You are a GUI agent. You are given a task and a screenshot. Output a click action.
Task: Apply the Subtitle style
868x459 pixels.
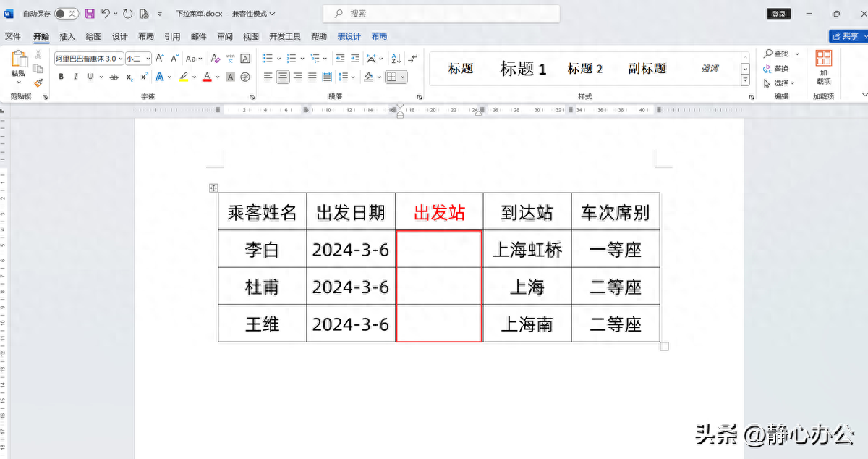[x=647, y=69]
